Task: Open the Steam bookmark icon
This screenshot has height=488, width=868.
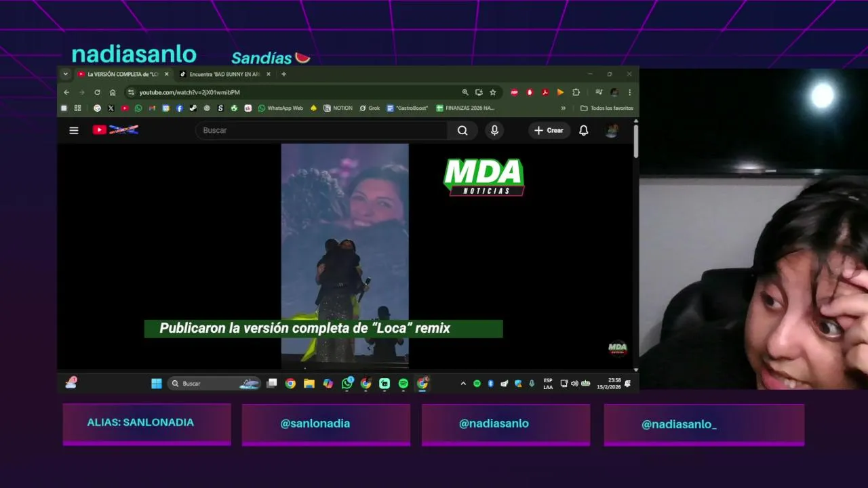Action: [x=193, y=108]
